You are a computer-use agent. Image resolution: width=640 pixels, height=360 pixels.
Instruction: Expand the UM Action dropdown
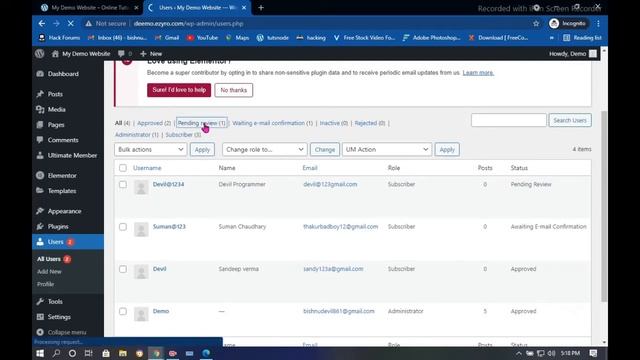pos(387,149)
